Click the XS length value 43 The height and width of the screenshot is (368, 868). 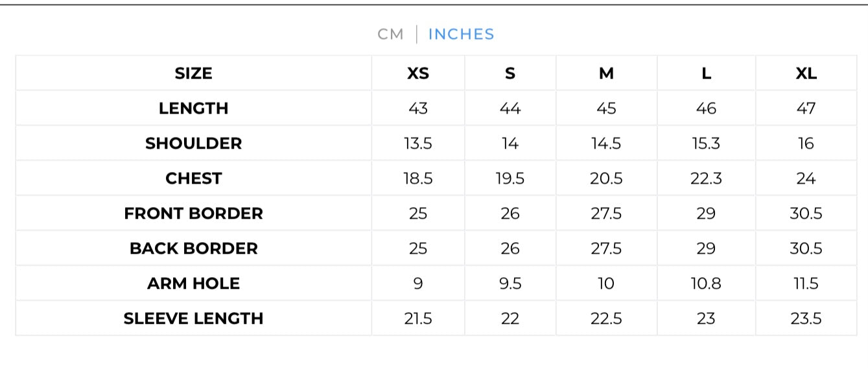[x=418, y=108]
